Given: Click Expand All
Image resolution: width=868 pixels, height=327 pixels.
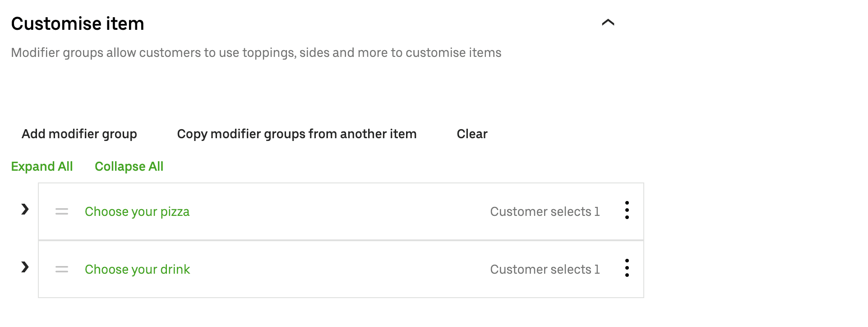Looking at the screenshot, I should coord(42,166).
